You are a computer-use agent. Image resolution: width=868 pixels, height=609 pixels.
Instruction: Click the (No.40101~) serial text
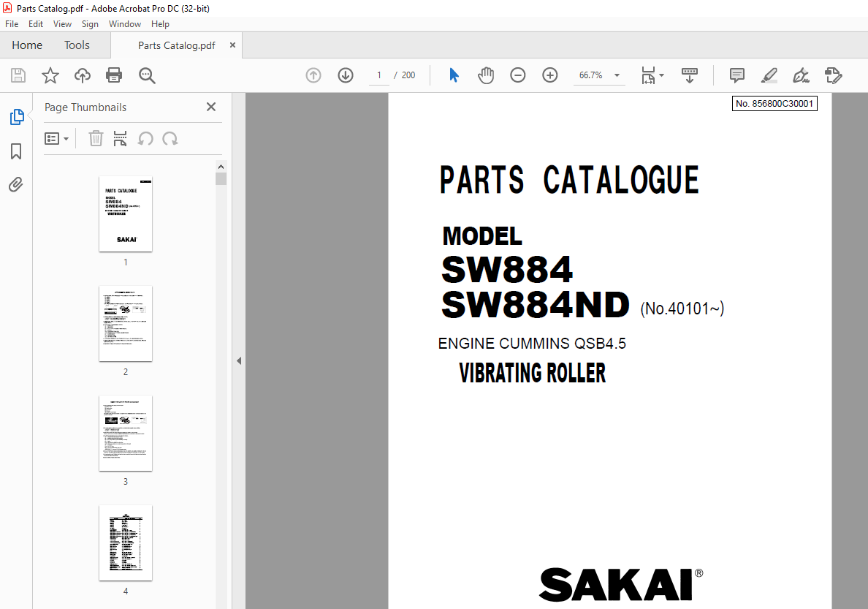(682, 308)
